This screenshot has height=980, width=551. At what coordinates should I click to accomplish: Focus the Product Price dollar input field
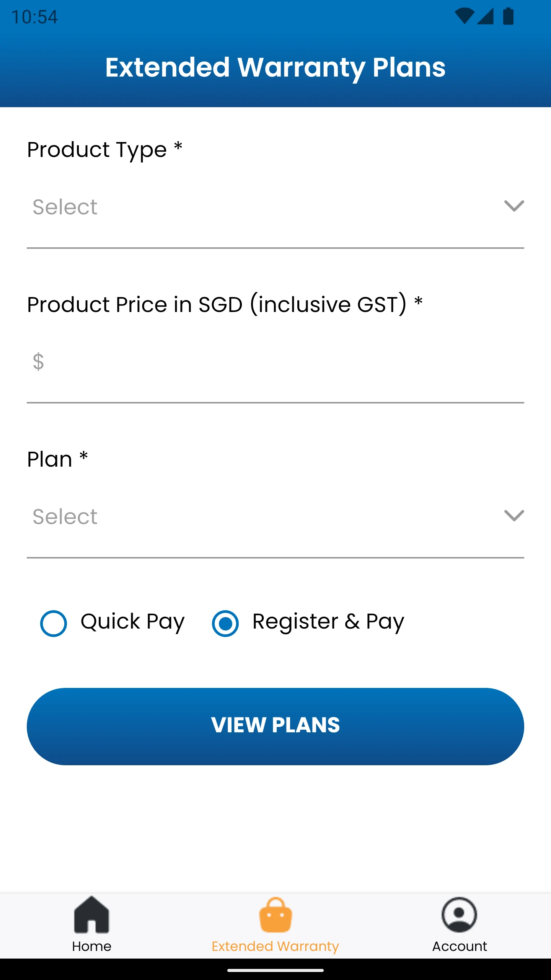point(275,362)
